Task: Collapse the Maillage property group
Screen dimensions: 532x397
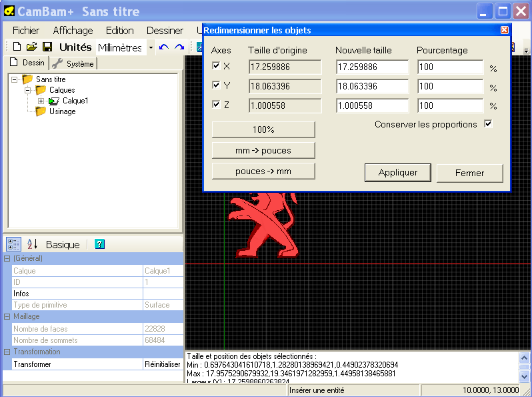Action: coord(7,316)
